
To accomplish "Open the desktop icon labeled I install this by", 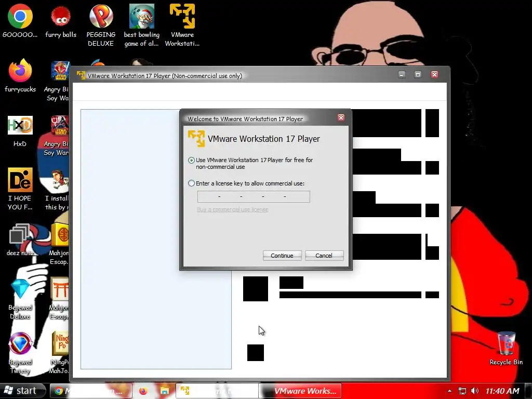I will (x=57, y=189).
